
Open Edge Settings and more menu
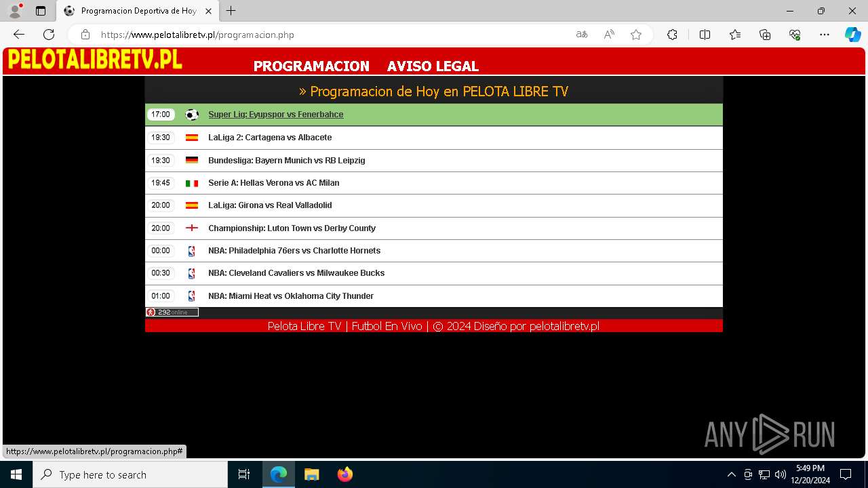(x=825, y=35)
